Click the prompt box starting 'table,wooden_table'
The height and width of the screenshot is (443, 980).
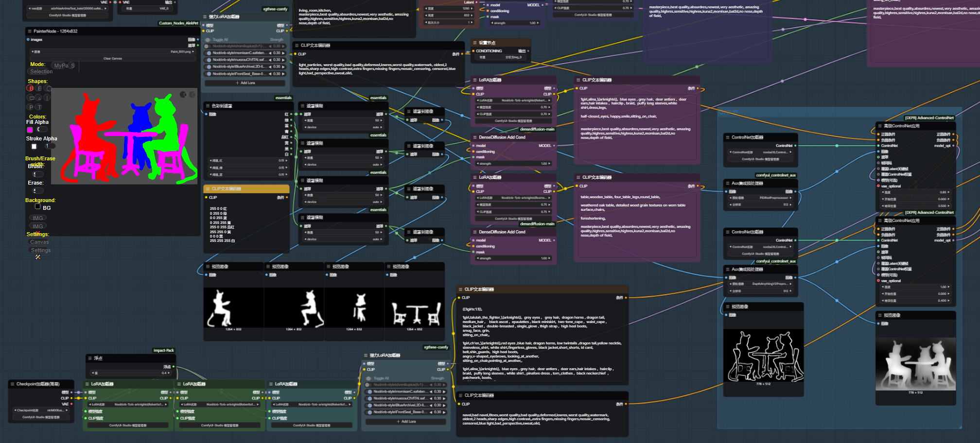pos(637,224)
